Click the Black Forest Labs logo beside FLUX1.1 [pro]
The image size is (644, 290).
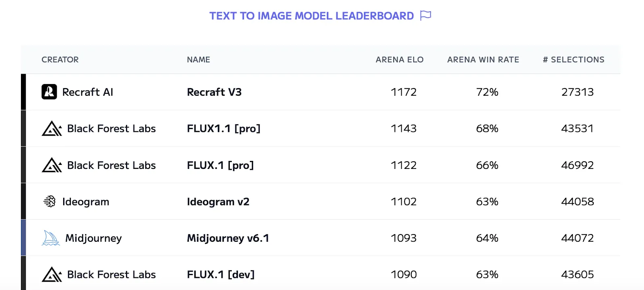pyautogui.click(x=52, y=128)
